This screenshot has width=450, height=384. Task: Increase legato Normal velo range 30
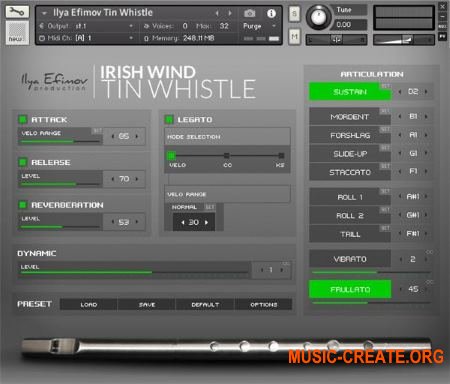click(x=206, y=222)
